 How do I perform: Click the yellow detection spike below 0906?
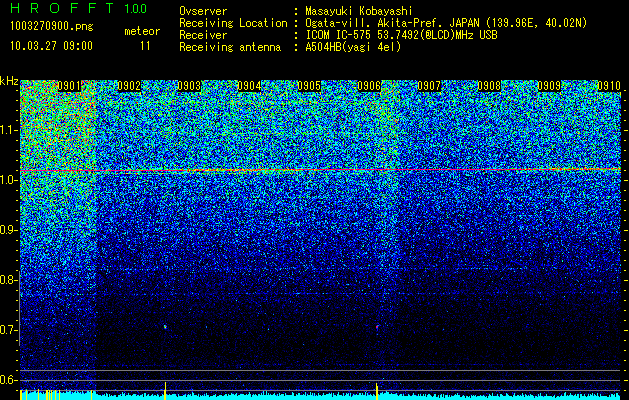point(377,391)
